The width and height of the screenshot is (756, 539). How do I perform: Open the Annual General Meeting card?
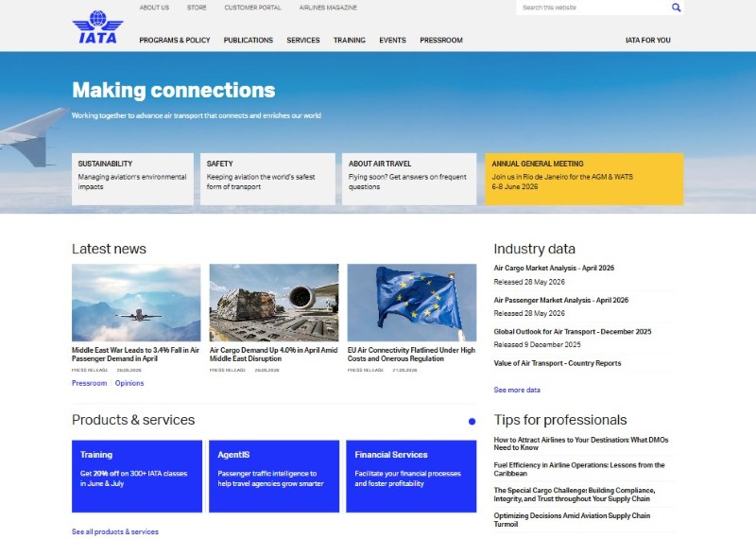[584, 179]
